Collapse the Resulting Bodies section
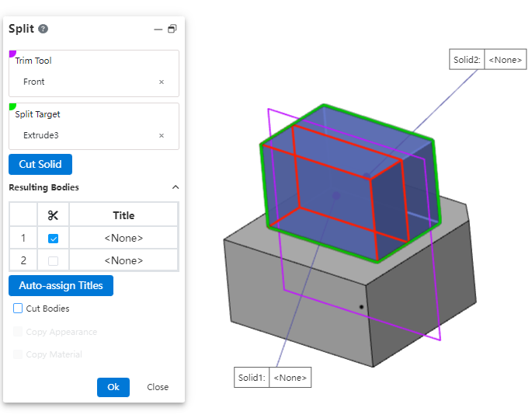Image resolution: width=532 pixels, height=415 pixels. [175, 187]
